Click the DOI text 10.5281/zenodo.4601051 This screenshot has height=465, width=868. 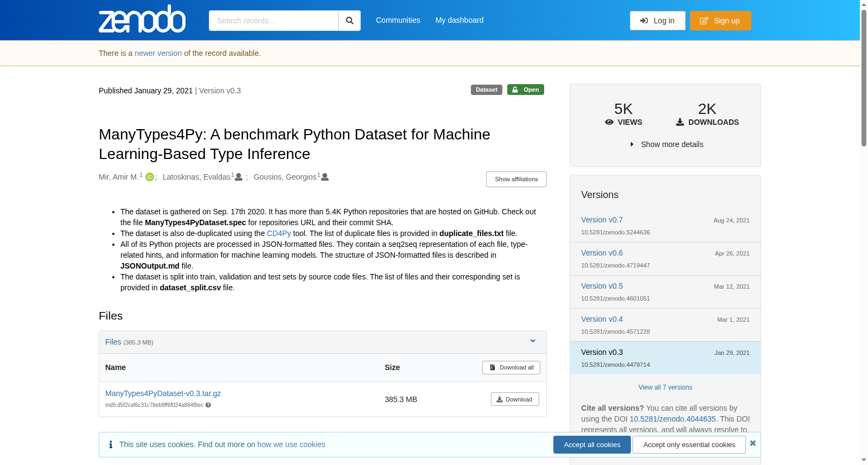click(x=615, y=298)
